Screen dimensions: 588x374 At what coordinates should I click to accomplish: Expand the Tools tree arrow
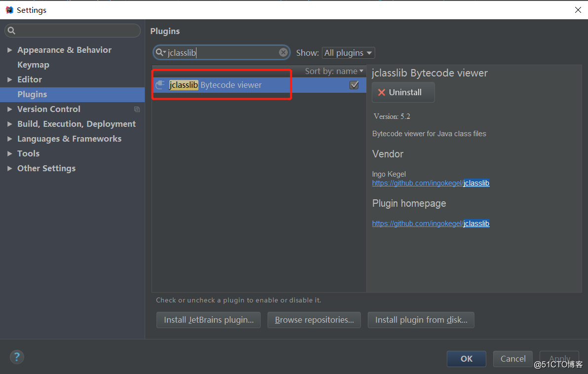(x=10, y=153)
